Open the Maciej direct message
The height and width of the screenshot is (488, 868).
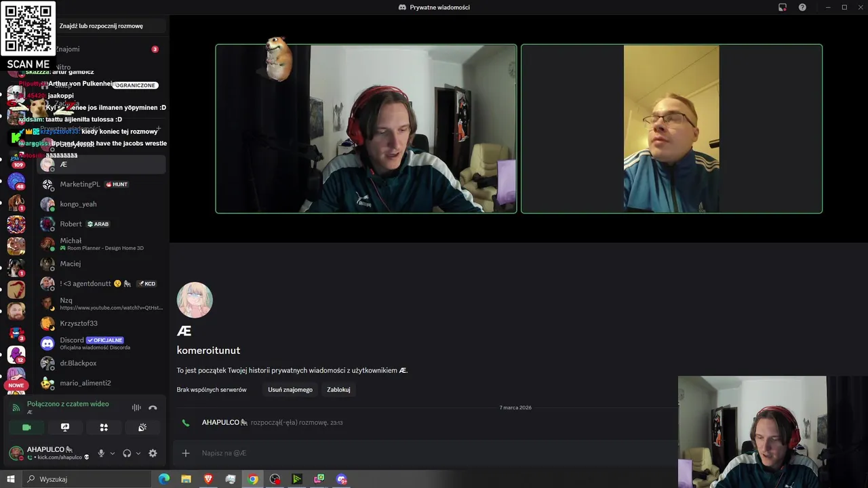[101, 264]
